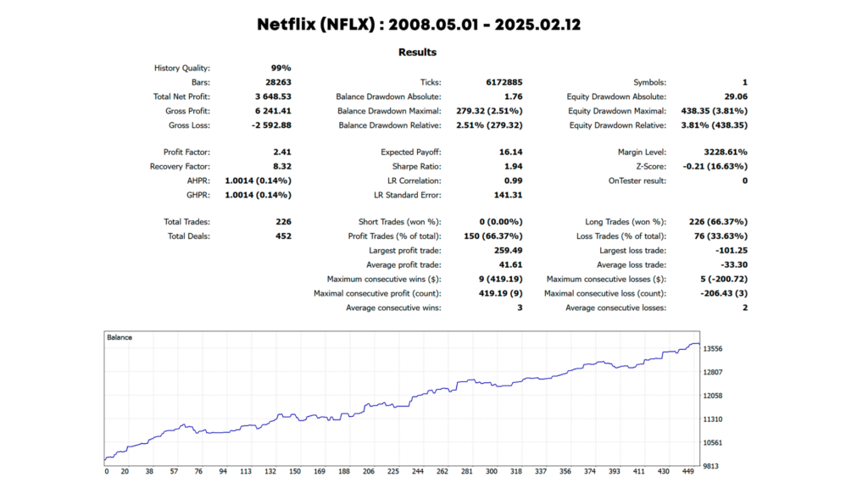Click Long Trades value 226 (66.37%)
Image resolution: width=868 pixels, height=488 pixels.
pyautogui.click(x=718, y=222)
